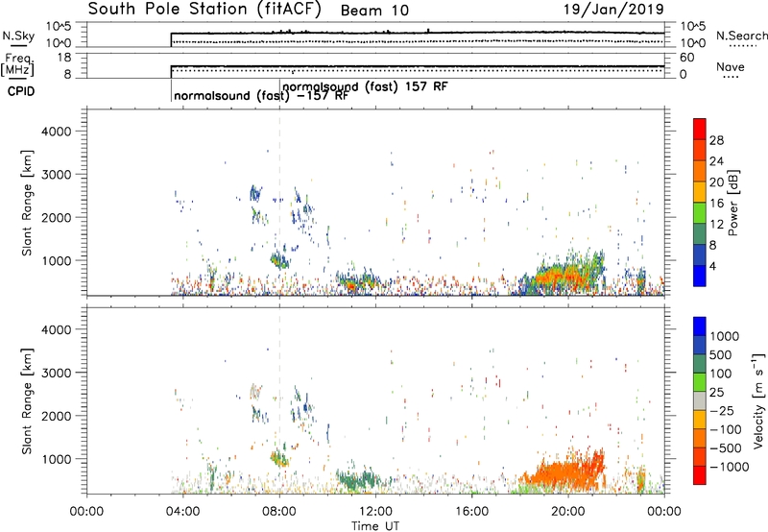The image size is (768, 532).
Task: Click the 'Nave' legend label
Action: click(x=731, y=66)
